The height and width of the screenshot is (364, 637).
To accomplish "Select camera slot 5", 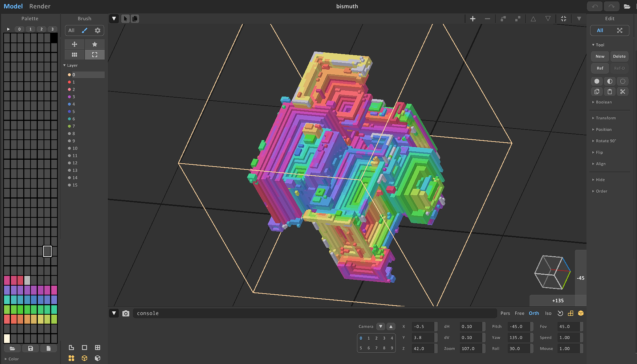I will (x=361, y=348).
